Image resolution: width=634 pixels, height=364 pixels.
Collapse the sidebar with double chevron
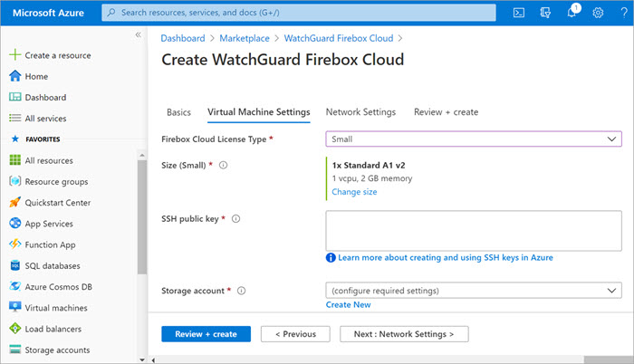click(139, 34)
